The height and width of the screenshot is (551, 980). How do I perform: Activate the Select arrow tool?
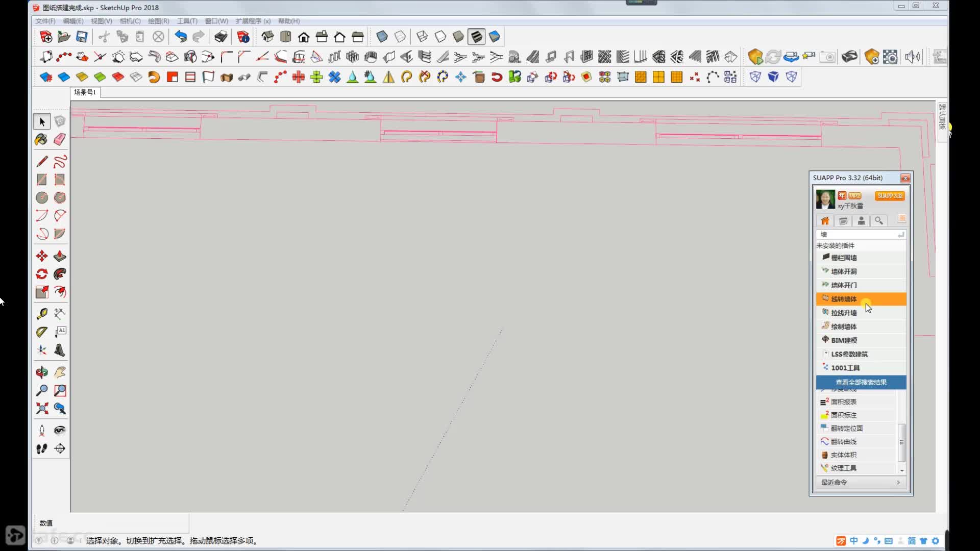(x=42, y=121)
